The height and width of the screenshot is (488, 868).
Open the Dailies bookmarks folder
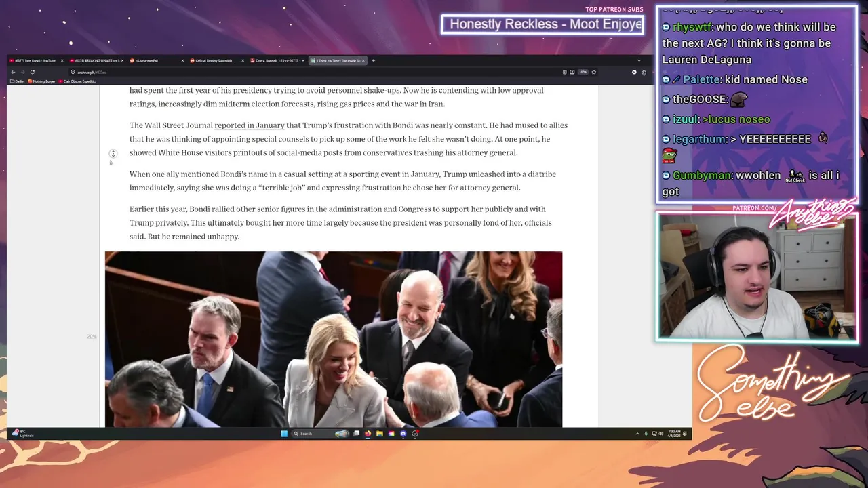click(x=18, y=81)
